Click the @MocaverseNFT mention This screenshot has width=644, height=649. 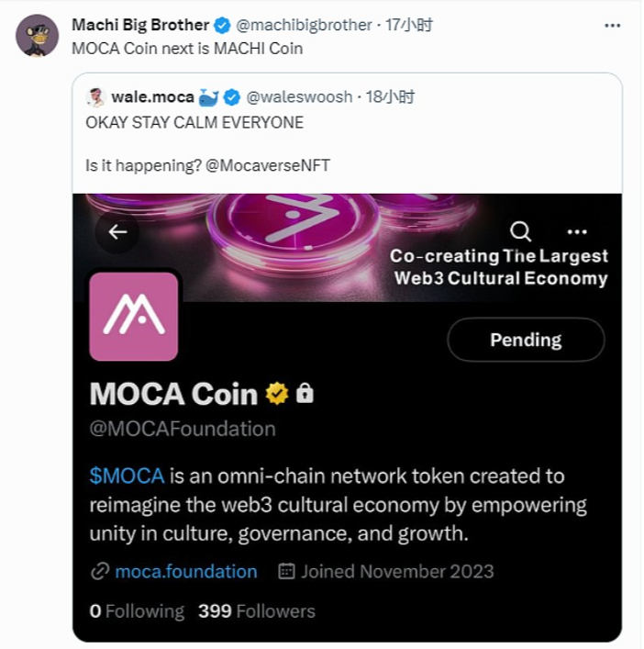tap(273, 165)
